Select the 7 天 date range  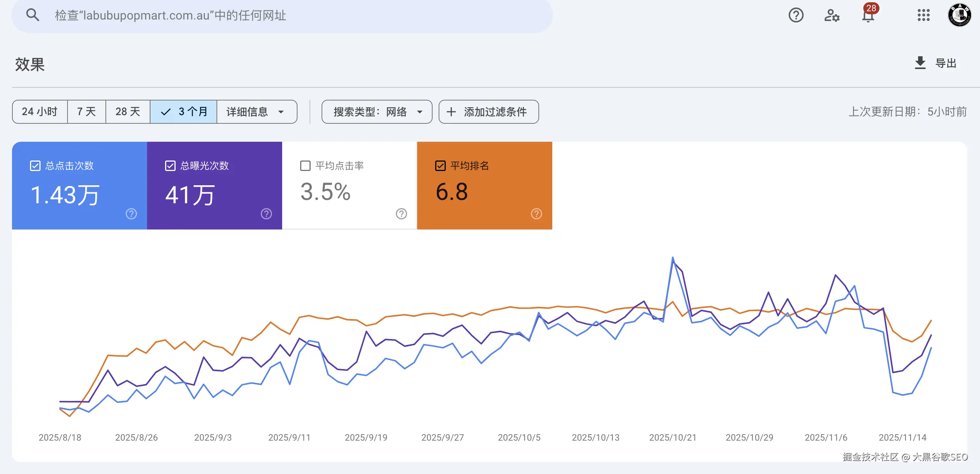pos(86,112)
